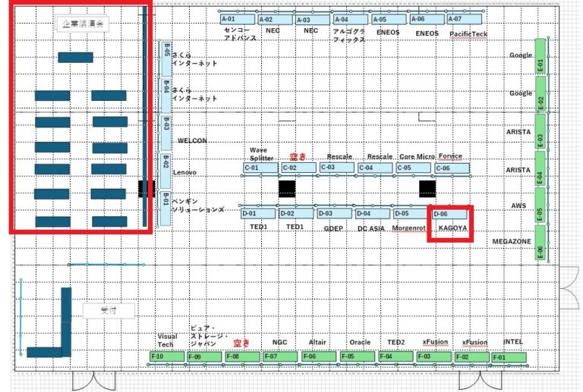The image size is (583, 392).
Task: Select green booth box F-04
Action: click(x=396, y=356)
